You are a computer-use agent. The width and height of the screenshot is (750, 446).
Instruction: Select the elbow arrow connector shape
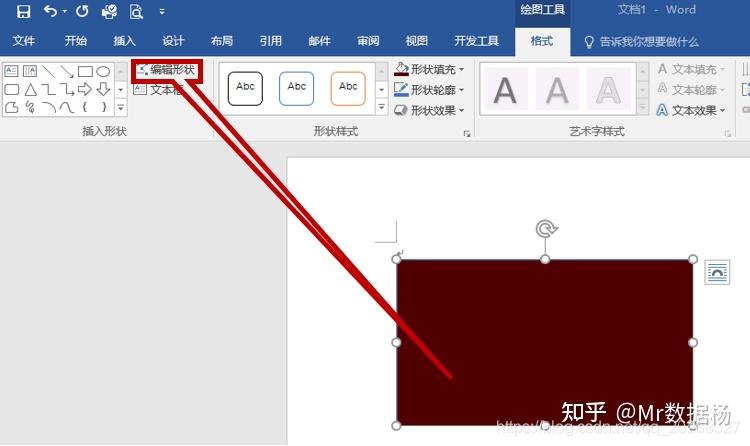pos(66,89)
